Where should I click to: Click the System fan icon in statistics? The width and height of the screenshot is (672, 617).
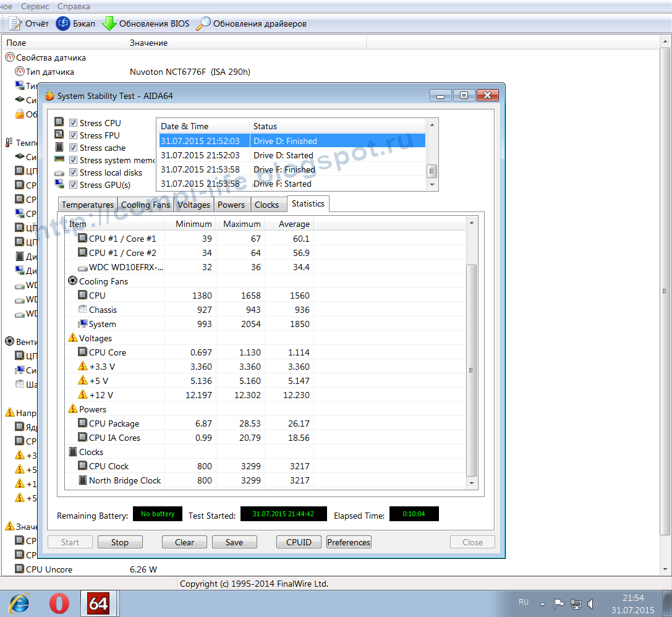(x=83, y=323)
